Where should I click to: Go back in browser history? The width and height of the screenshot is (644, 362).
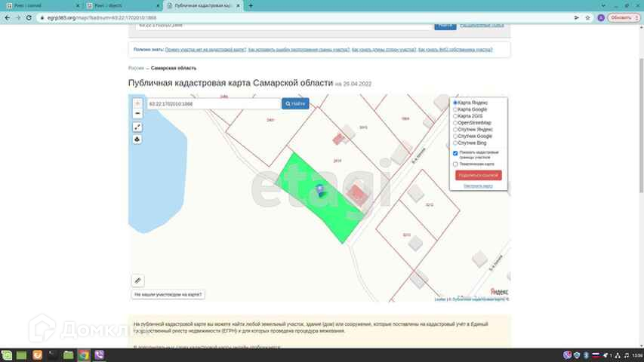[7, 17]
